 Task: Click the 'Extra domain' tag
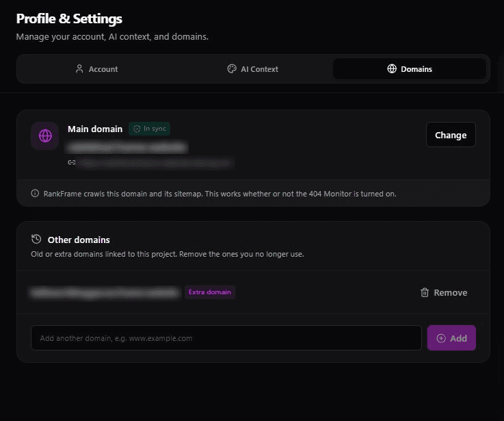(x=209, y=292)
